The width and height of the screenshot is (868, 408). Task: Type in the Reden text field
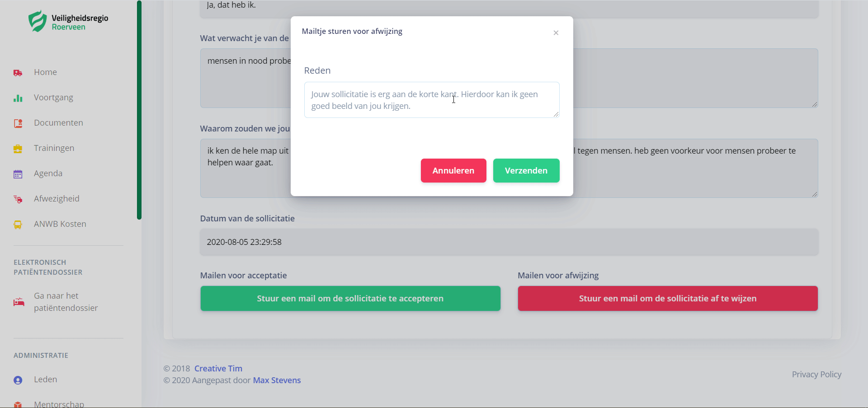(431, 100)
